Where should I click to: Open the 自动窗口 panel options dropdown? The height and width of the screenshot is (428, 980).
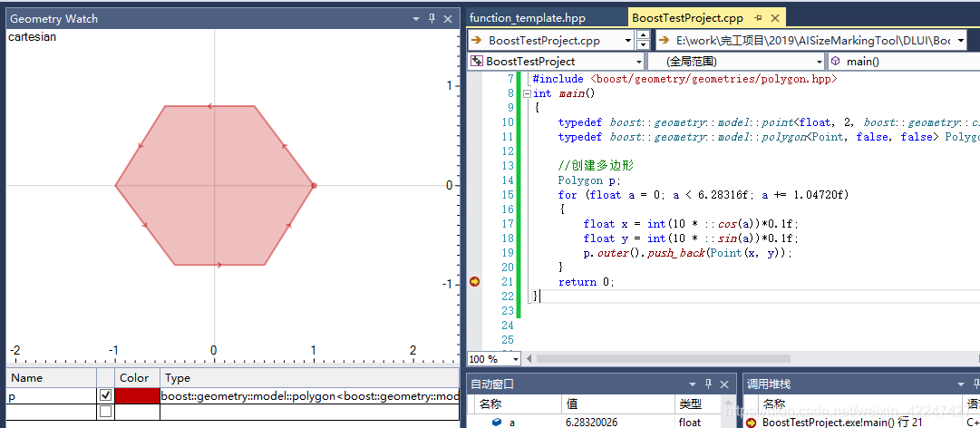click(693, 384)
